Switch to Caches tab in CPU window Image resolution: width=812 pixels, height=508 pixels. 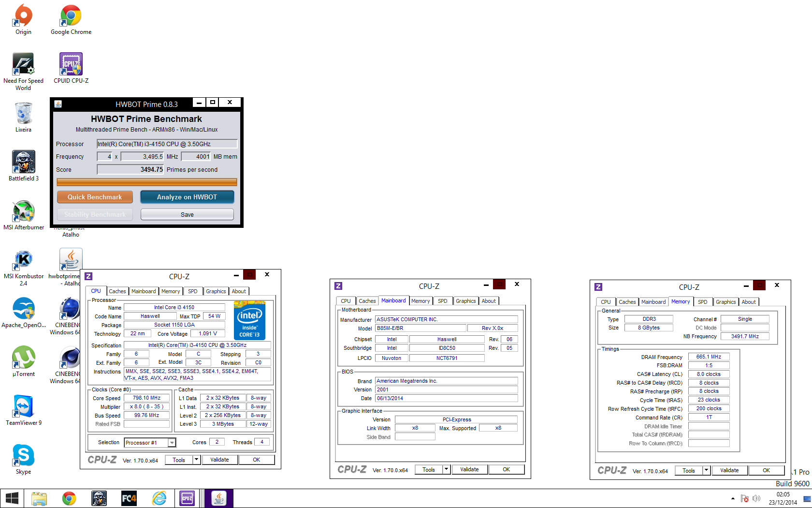click(117, 291)
